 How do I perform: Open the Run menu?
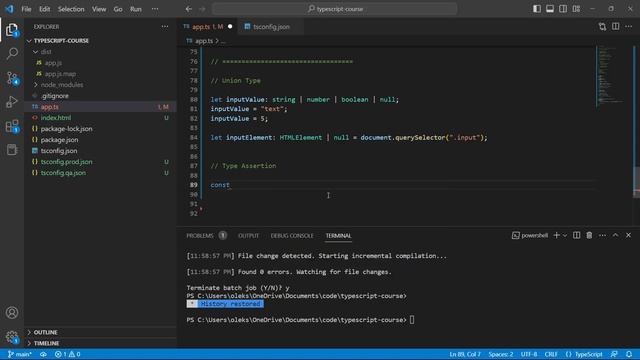tap(136, 9)
